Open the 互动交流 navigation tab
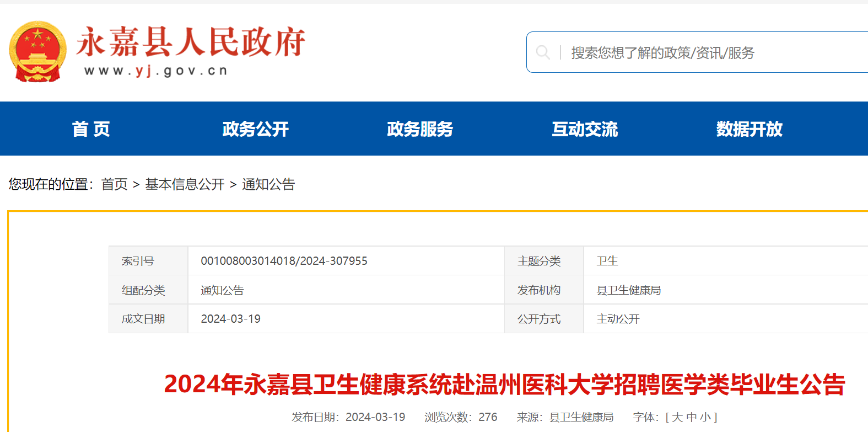The image size is (868, 432). (585, 129)
